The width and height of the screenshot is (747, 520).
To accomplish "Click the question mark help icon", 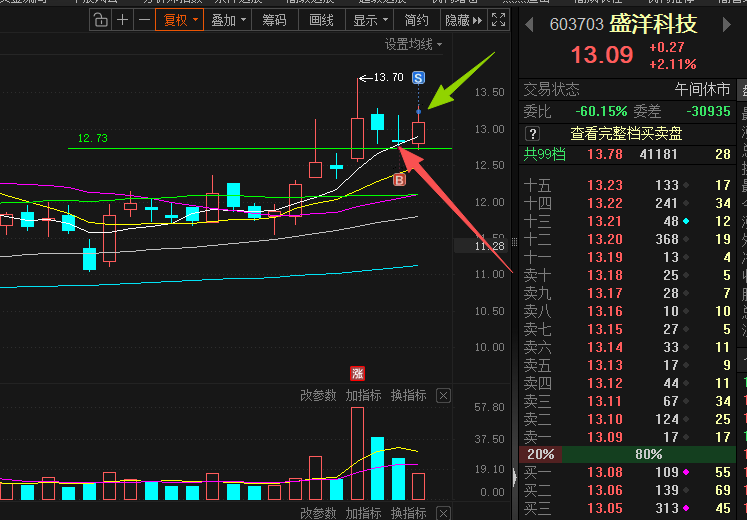I will pyautogui.click(x=533, y=134).
